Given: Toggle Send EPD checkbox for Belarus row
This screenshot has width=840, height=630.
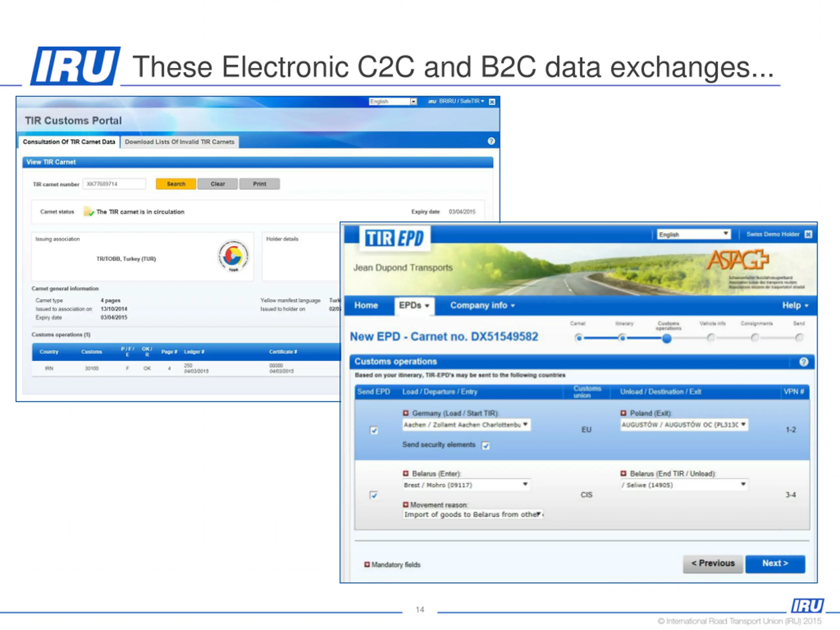Looking at the screenshot, I should coord(374,495).
